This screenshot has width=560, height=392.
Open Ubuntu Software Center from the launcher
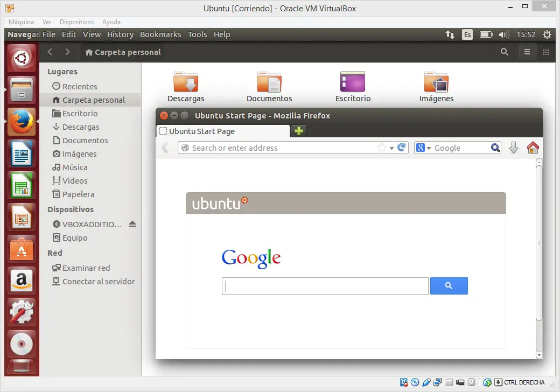pos(22,249)
